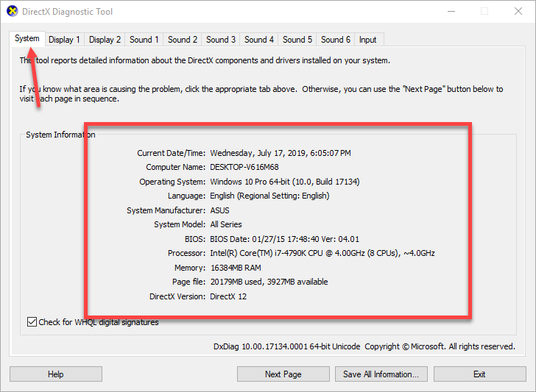This screenshot has height=392, width=536.
Task: Click the 'All Series' system model value
Action: point(226,225)
